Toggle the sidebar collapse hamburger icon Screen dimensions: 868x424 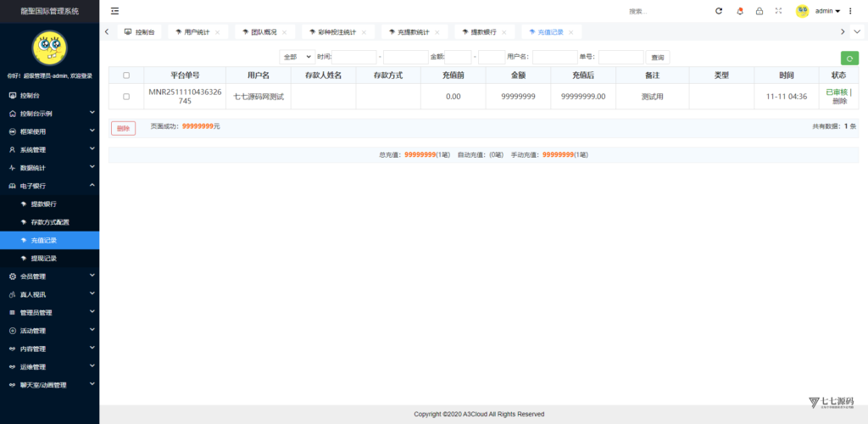tap(114, 11)
